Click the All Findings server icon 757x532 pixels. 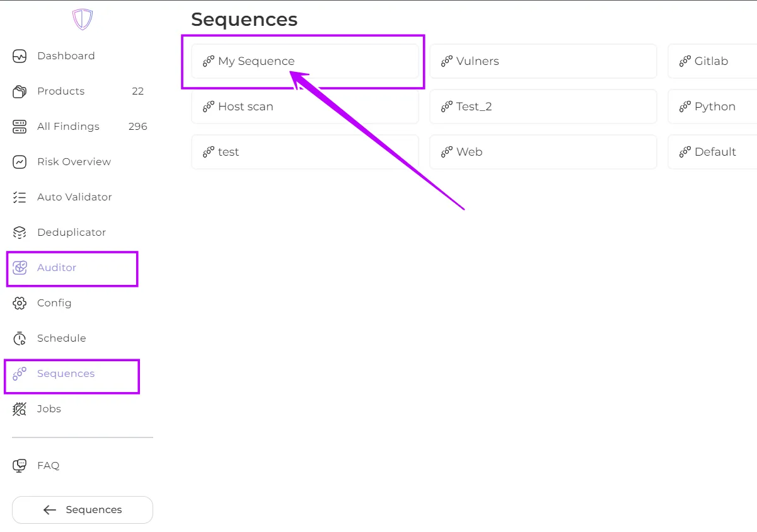point(20,127)
